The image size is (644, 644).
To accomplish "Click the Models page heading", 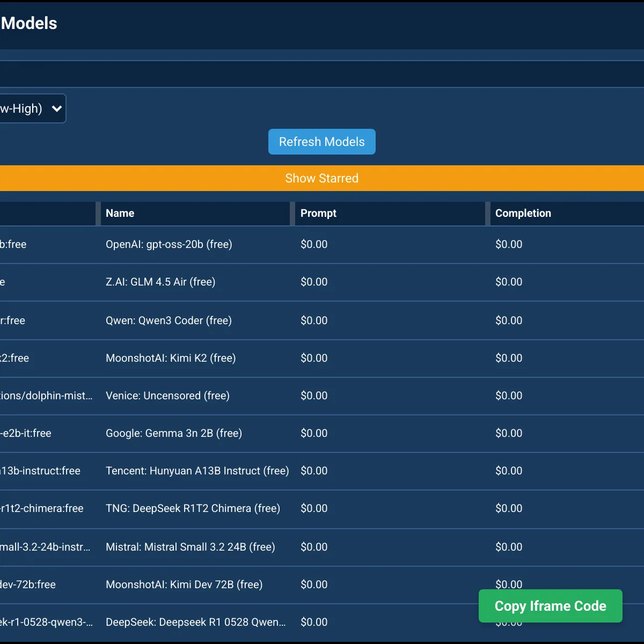I will (x=29, y=23).
